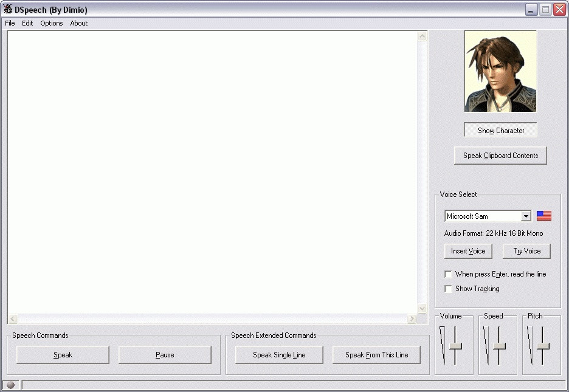Screen dimensions: 569x392
Task: Click the Speak Single Line button
Action: coord(279,355)
